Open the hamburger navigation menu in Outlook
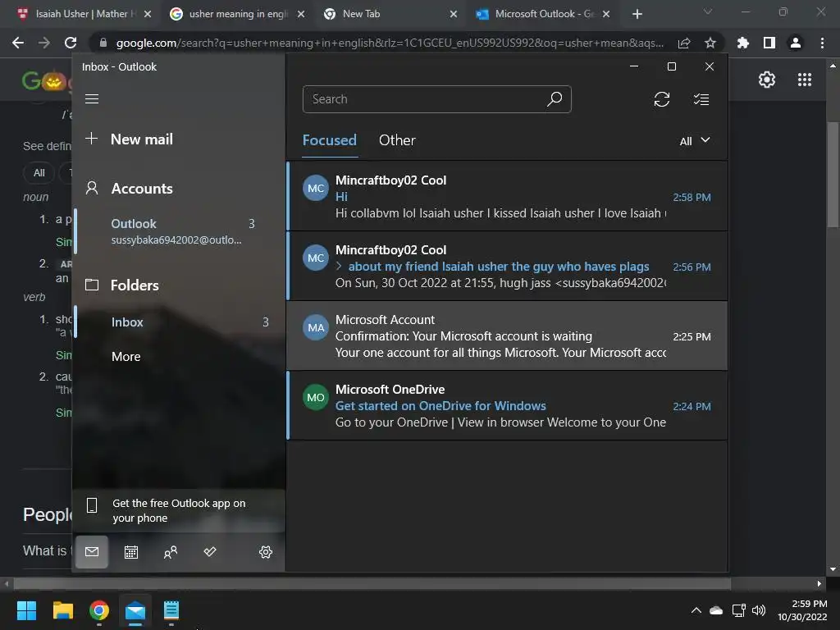This screenshot has width=840, height=630. (x=92, y=99)
